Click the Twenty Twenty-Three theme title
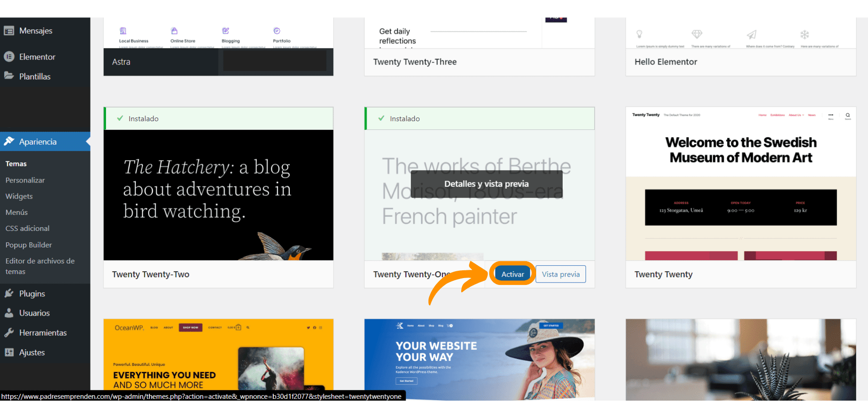Image resolution: width=868 pixels, height=418 pixels. click(415, 62)
